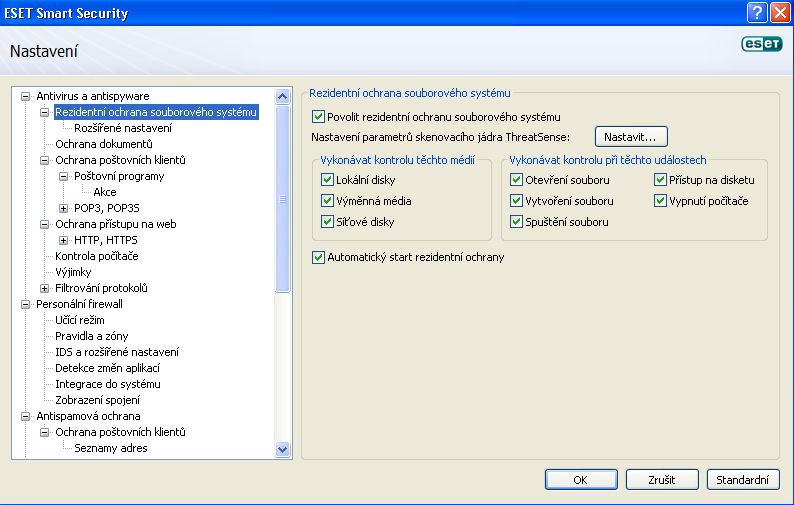Screen dimensions: 794x505
Task: Expand the Filtrování protokolů node
Action: click(45, 288)
